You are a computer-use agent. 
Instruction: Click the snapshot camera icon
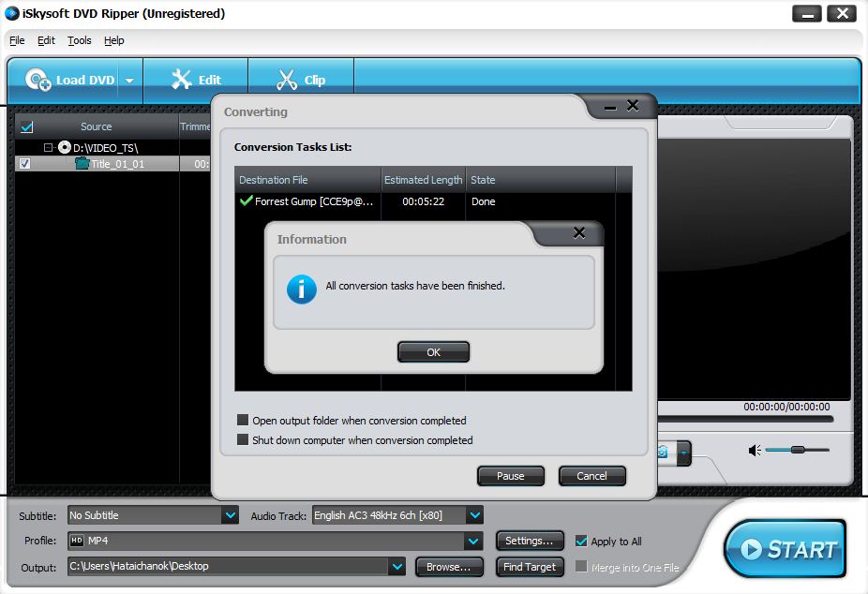pyautogui.click(x=663, y=453)
